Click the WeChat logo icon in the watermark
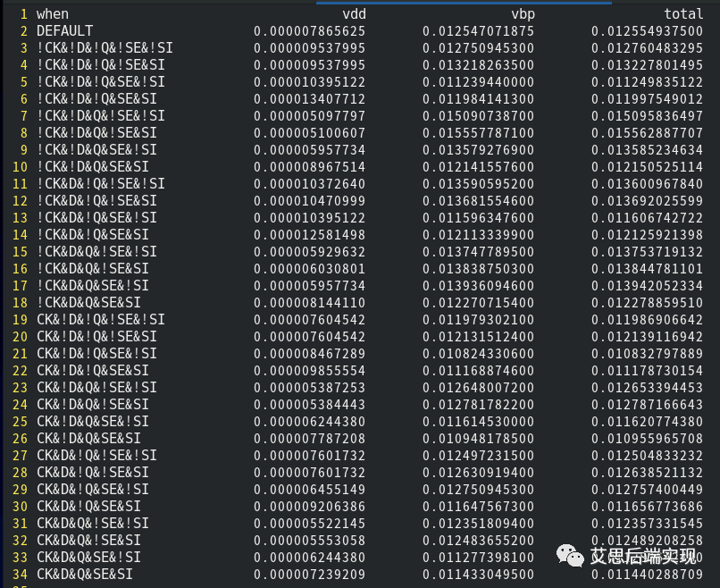The height and width of the screenshot is (588, 720). click(572, 556)
